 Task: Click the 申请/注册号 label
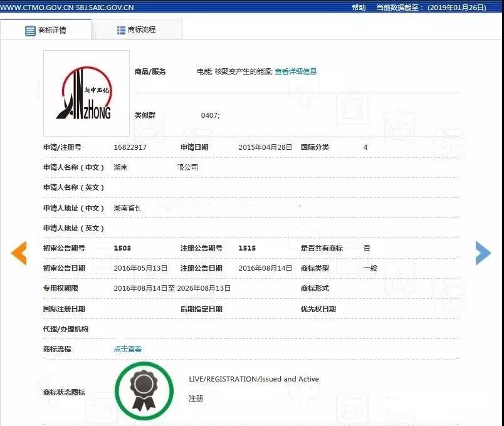[62, 147]
